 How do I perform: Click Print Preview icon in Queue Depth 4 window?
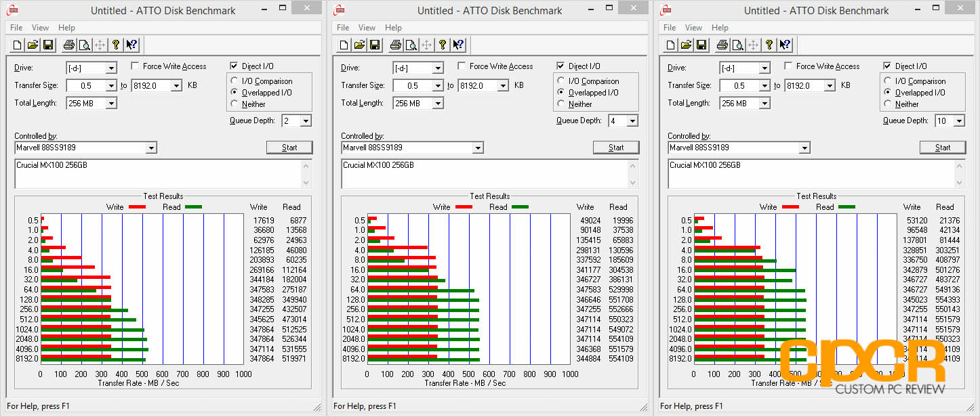click(411, 45)
